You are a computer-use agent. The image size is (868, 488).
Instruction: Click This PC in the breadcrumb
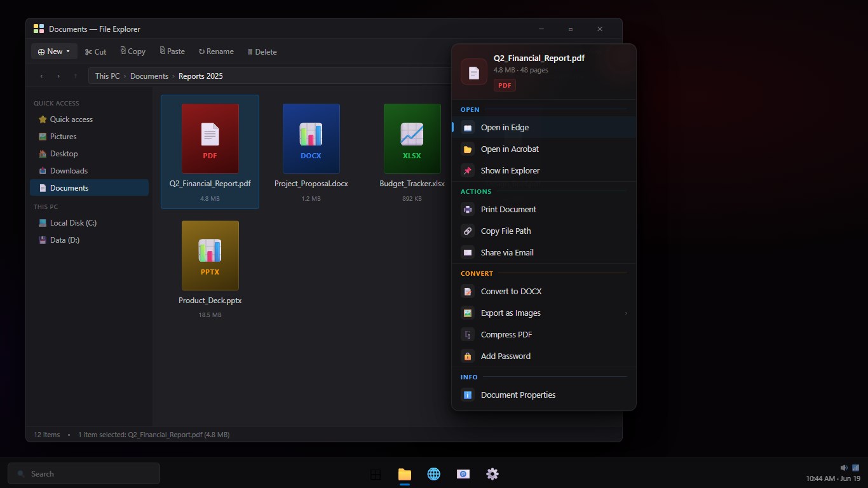[x=107, y=76]
